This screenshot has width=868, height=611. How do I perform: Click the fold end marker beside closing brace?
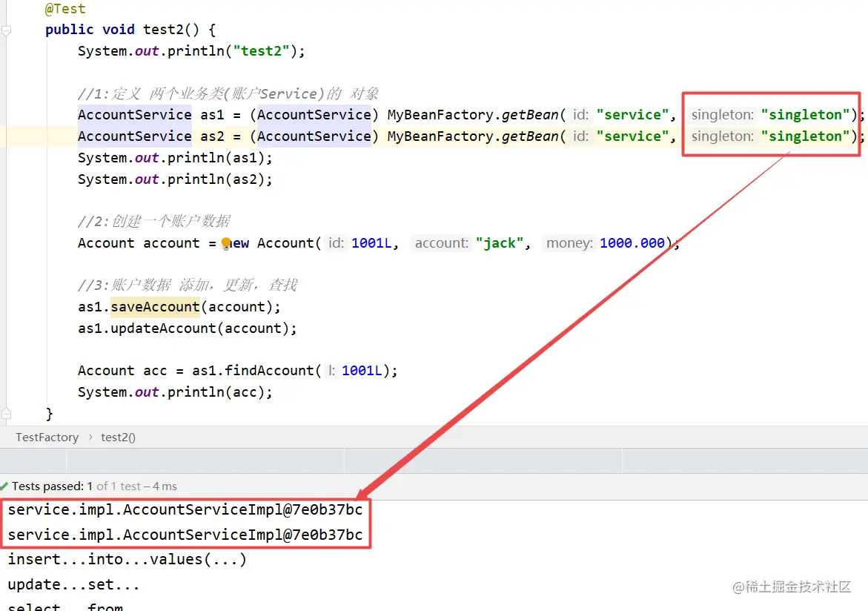pos(6,413)
